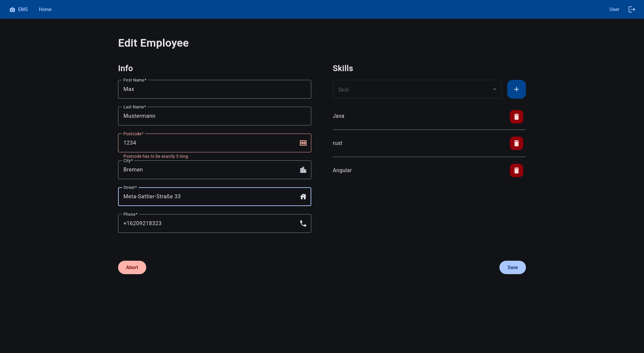This screenshot has width=644, height=353.
Task: Click the Info section heading
Action: point(125,68)
